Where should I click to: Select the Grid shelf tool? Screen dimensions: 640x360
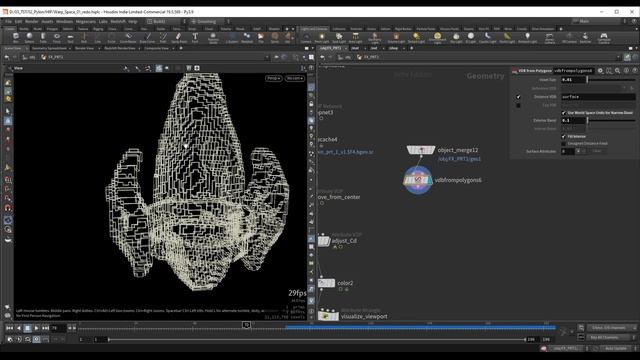coord(70,38)
